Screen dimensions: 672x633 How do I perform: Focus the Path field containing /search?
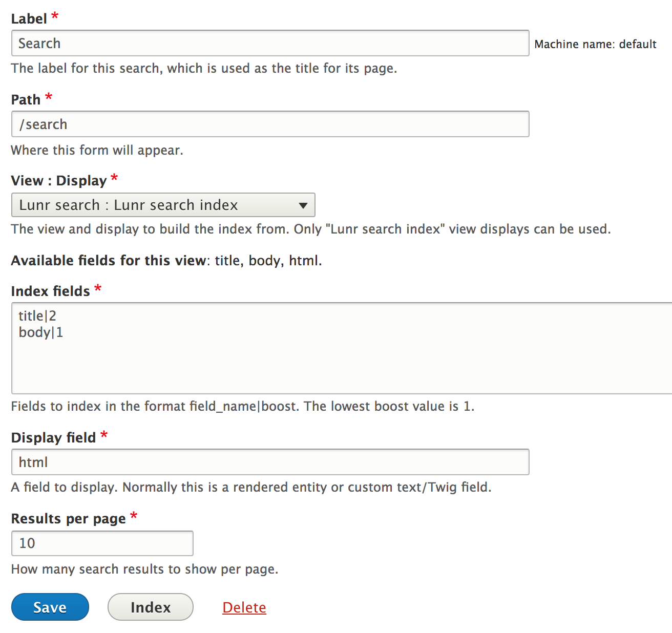(x=270, y=124)
